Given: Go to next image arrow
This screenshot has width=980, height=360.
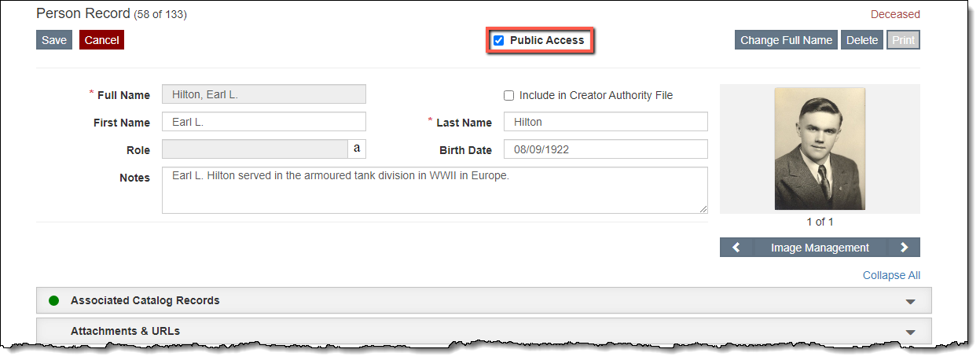Looking at the screenshot, I should (x=904, y=248).
